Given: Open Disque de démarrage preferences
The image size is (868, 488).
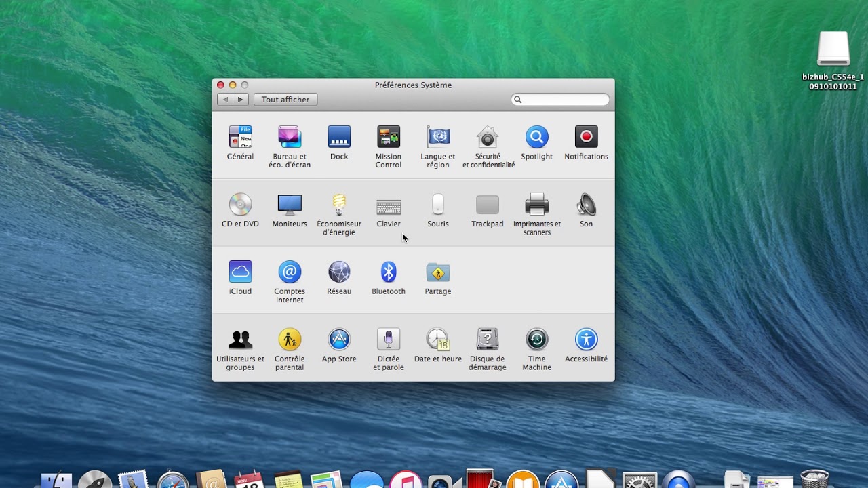Looking at the screenshot, I should (x=488, y=349).
